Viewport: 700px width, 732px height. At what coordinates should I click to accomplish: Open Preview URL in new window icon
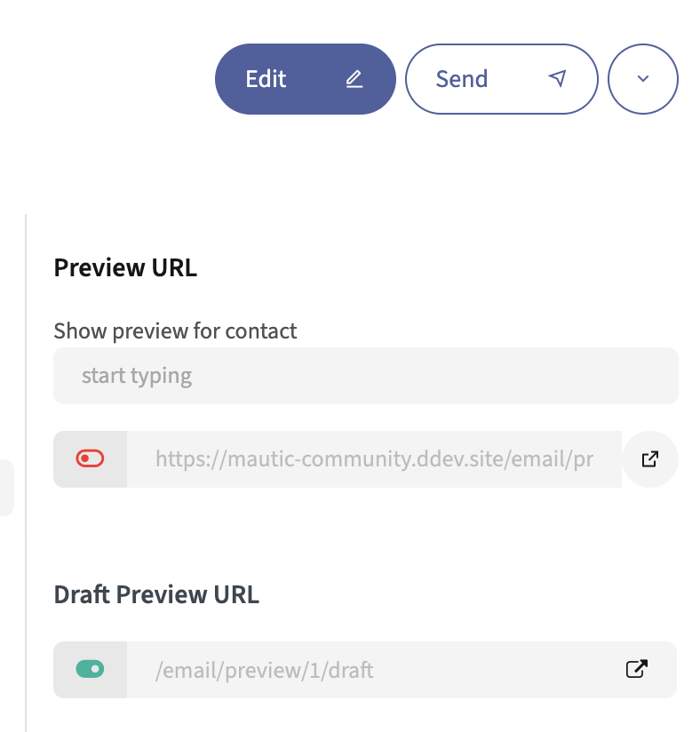(x=650, y=459)
